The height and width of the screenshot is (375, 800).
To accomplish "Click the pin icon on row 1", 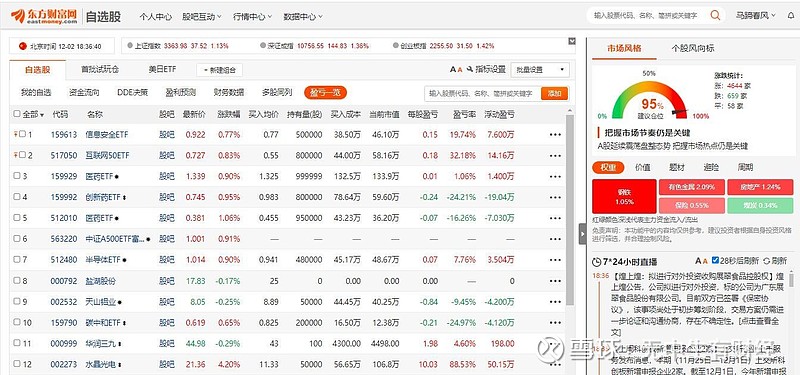I will click(x=15, y=134).
